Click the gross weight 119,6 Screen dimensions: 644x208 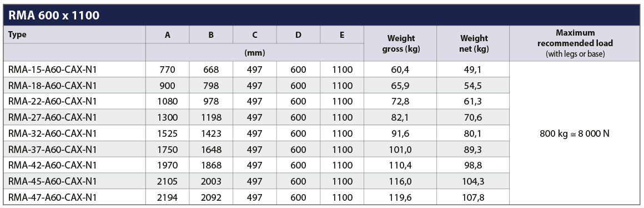[x=400, y=197]
